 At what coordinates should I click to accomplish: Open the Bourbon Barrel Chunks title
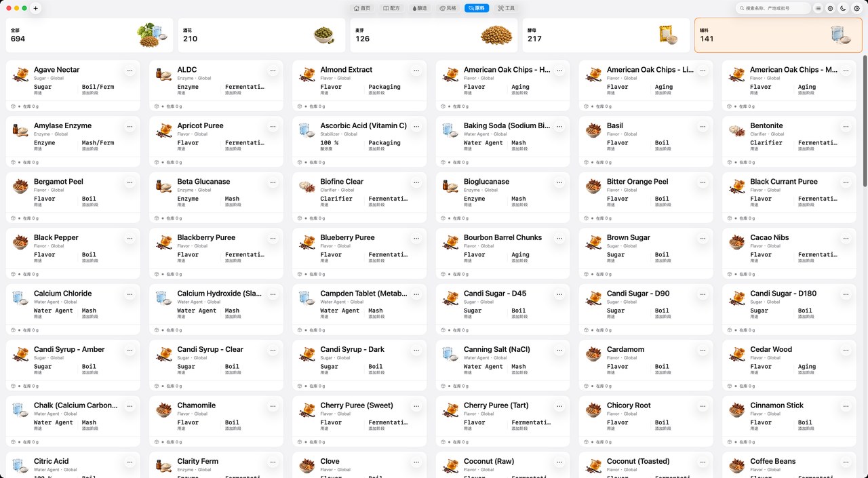click(502, 237)
